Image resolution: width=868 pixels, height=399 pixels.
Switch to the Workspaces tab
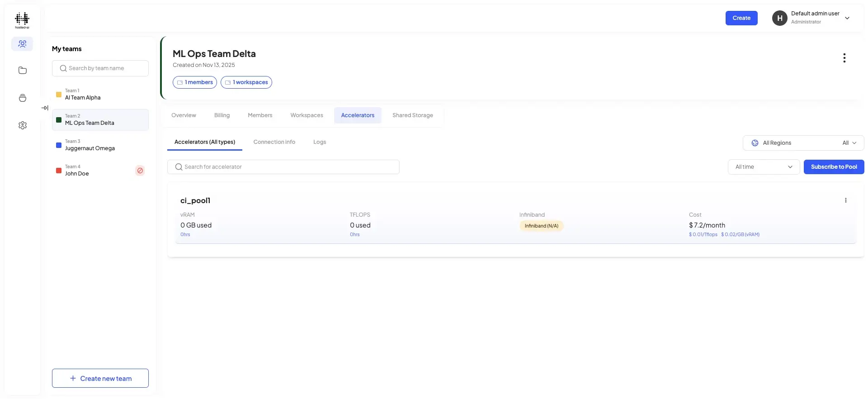tap(307, 115)
